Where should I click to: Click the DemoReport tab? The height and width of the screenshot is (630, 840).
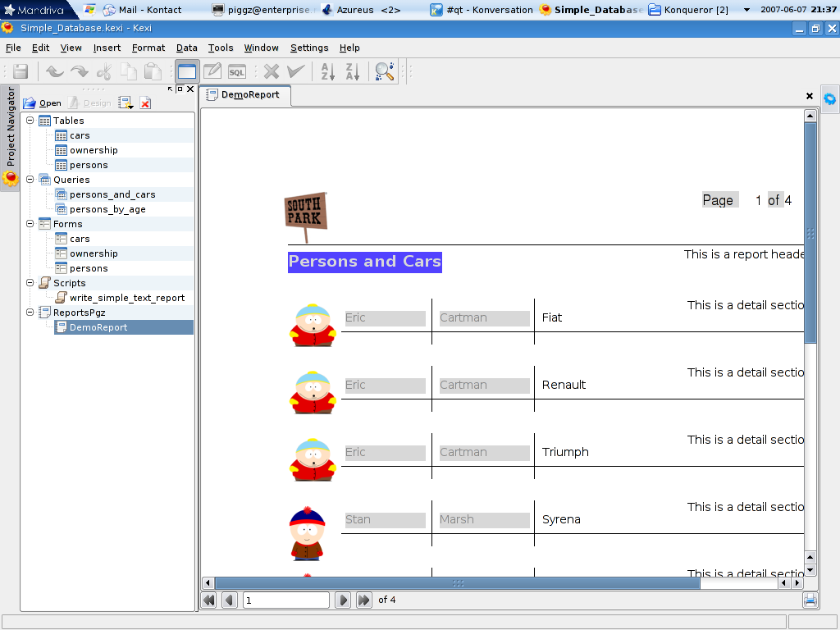[244, 95]
